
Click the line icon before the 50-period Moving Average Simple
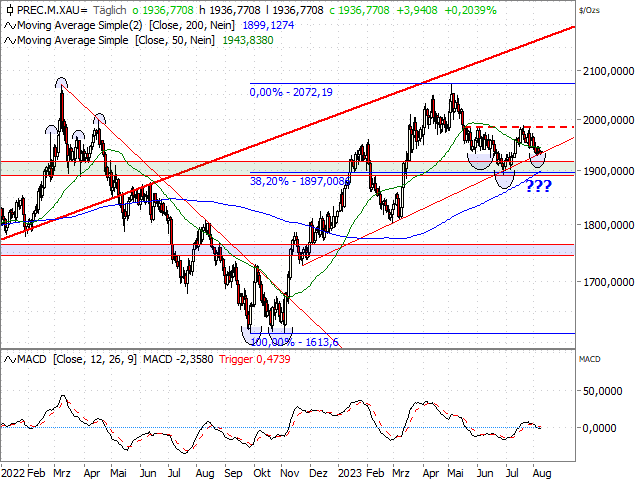[10, 41]
